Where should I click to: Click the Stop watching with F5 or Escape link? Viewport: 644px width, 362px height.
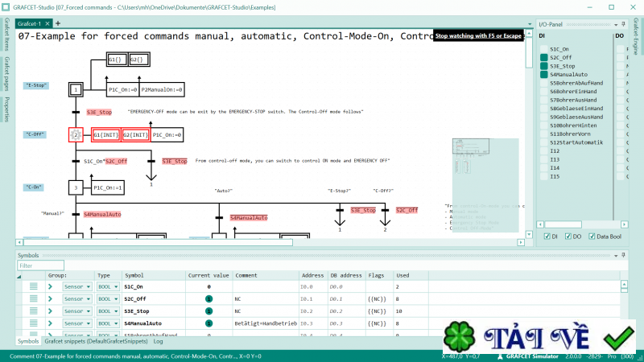click(478, 35)
